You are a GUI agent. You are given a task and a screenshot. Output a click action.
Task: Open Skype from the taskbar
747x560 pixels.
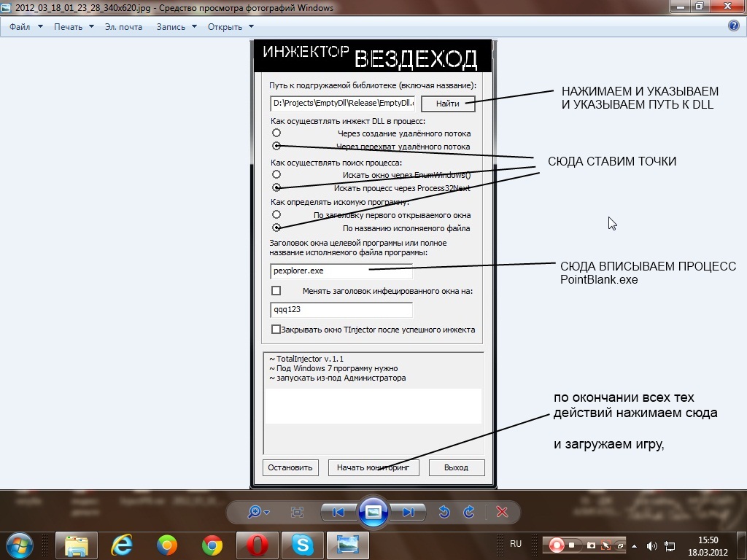[x=302, y=545]
